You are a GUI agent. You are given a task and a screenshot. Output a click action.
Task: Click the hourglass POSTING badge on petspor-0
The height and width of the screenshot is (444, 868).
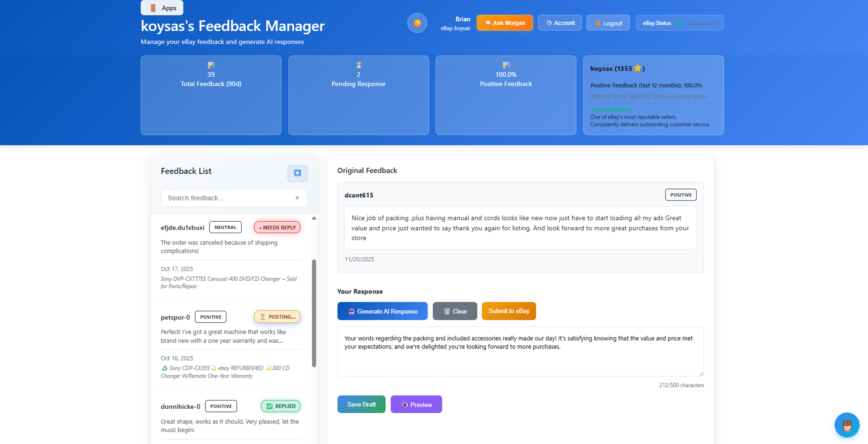point(277,317)
